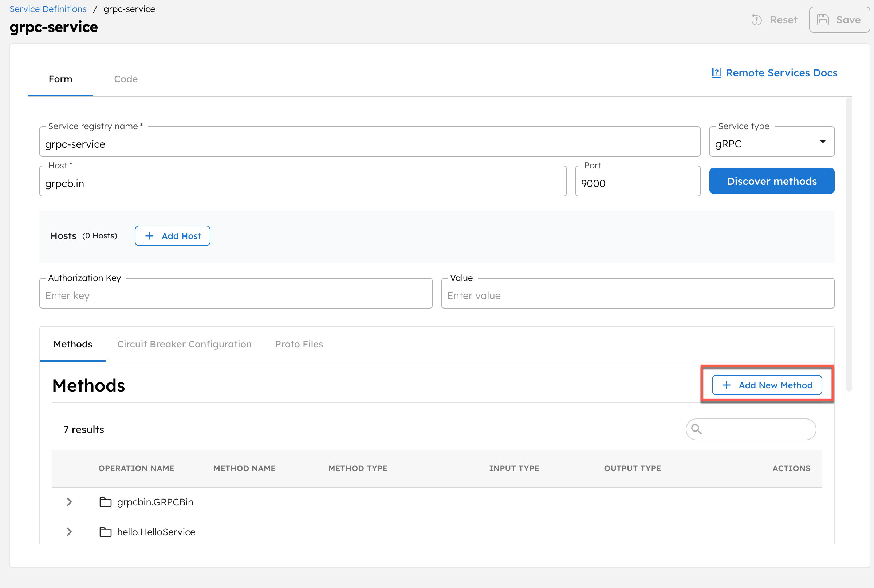
Task: Switch to the Proto Files tab
Action: (x=299, y=344)
